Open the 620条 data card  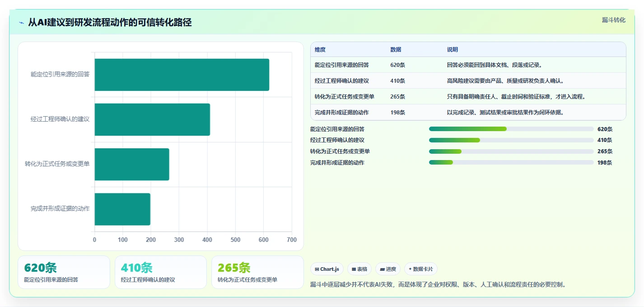pyautogui.click(x=64, y=272)
